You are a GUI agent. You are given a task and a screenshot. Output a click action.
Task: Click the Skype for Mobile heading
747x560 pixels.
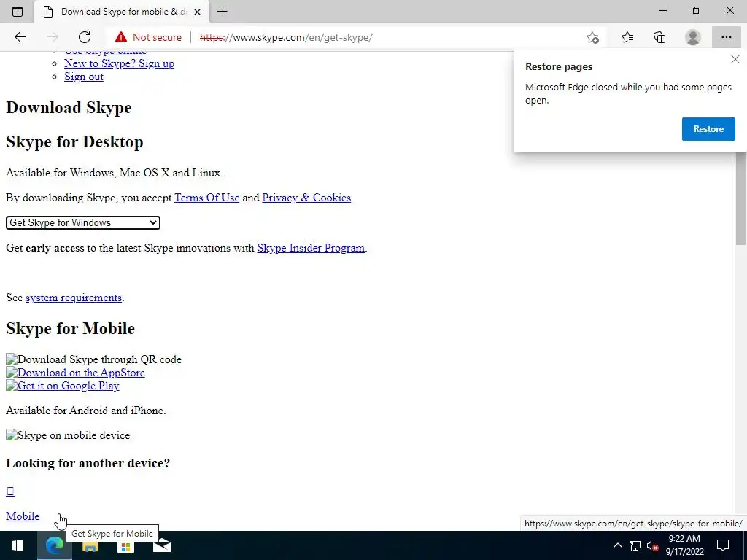tap(70, 329)
